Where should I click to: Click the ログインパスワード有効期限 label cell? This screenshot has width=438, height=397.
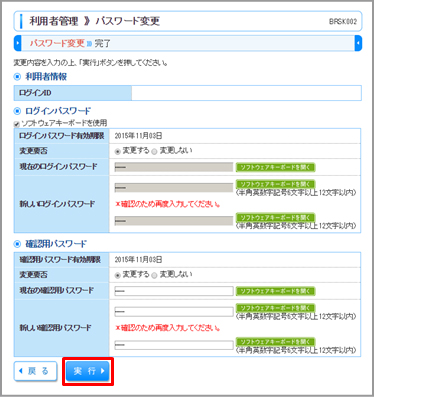[62, 136]
